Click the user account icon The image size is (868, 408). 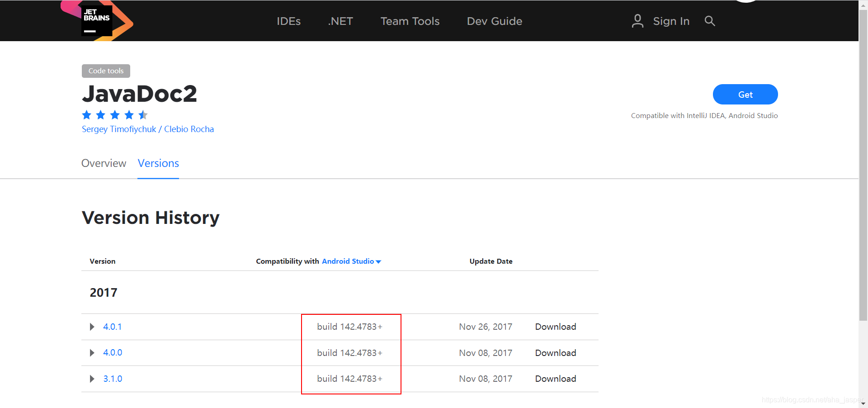tap(637, 21)
